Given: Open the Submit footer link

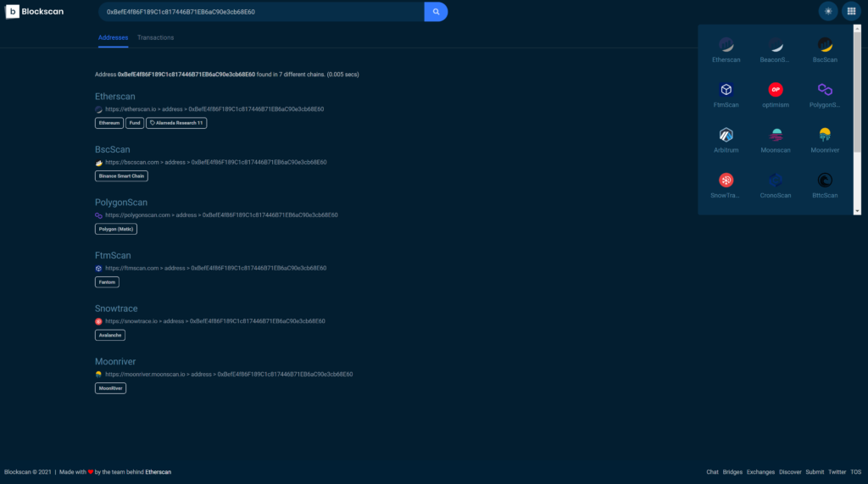Looking at the screenshot, I should pos(815,472).
